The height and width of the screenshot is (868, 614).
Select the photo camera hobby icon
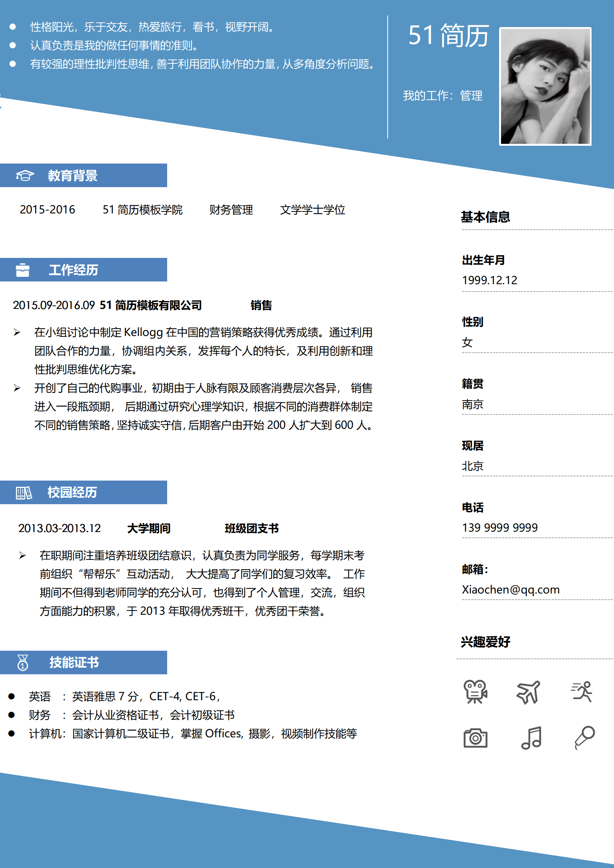tap(475, 738)
